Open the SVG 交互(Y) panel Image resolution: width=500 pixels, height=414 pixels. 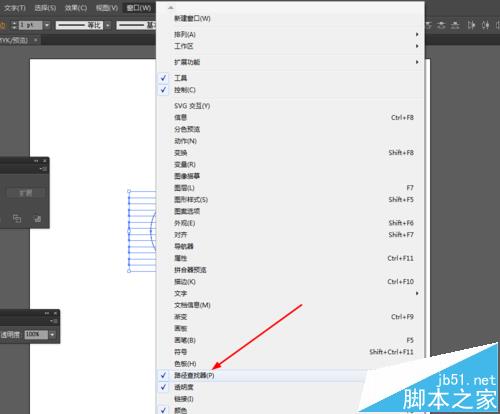pos(290,106)
